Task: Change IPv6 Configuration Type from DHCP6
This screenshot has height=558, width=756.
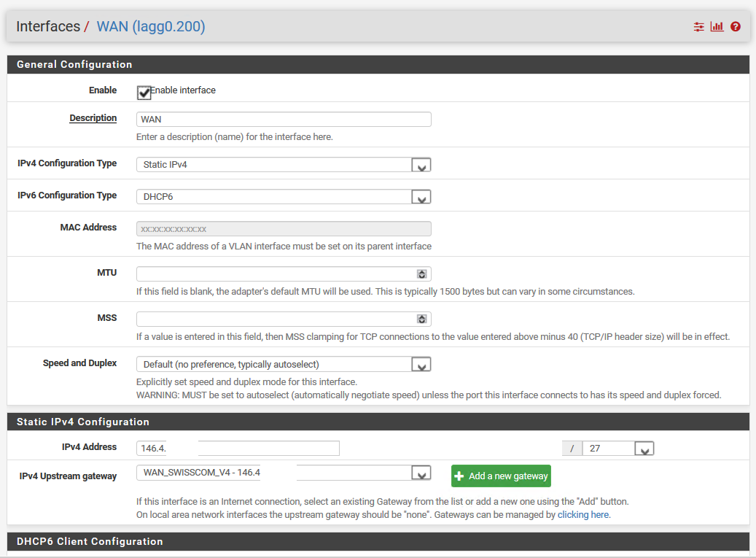Action: pyautogui.click(x=421, y=196)
